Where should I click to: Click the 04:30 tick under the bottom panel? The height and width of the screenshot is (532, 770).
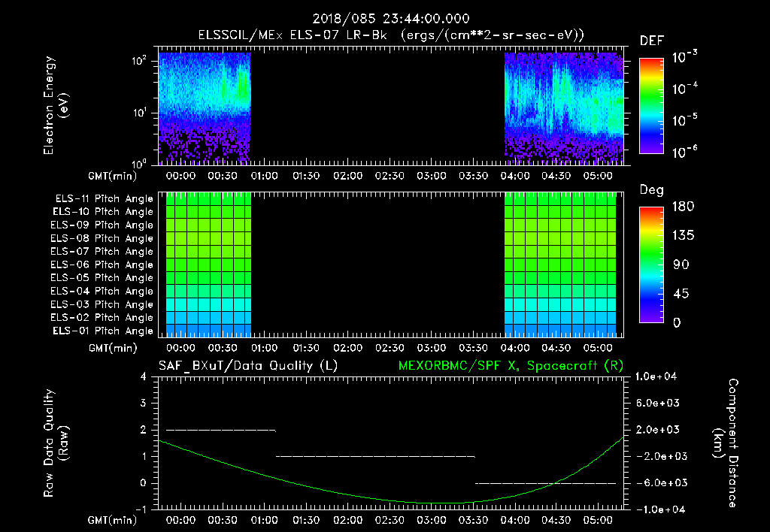coord(555,520)
